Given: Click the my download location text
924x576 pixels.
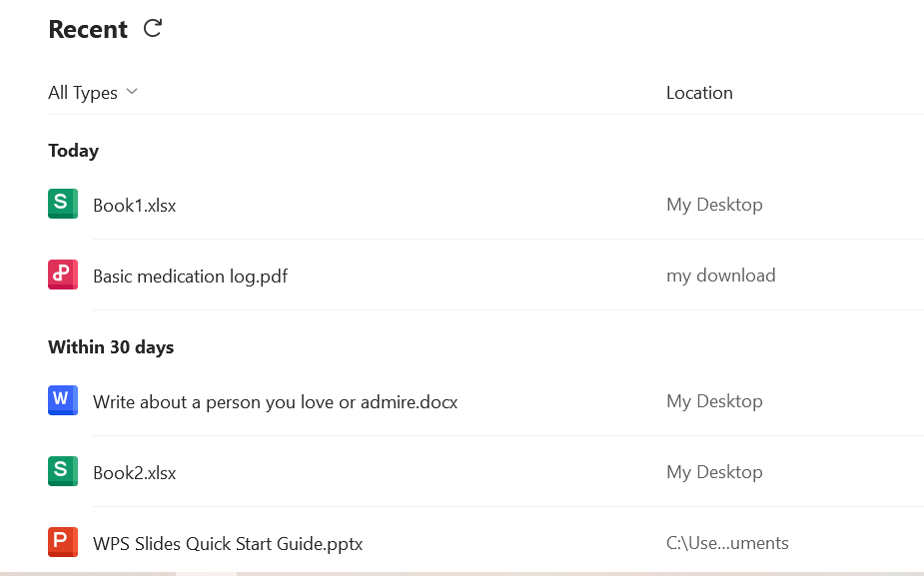Looking at the screenshot, I should pos(720,276).
